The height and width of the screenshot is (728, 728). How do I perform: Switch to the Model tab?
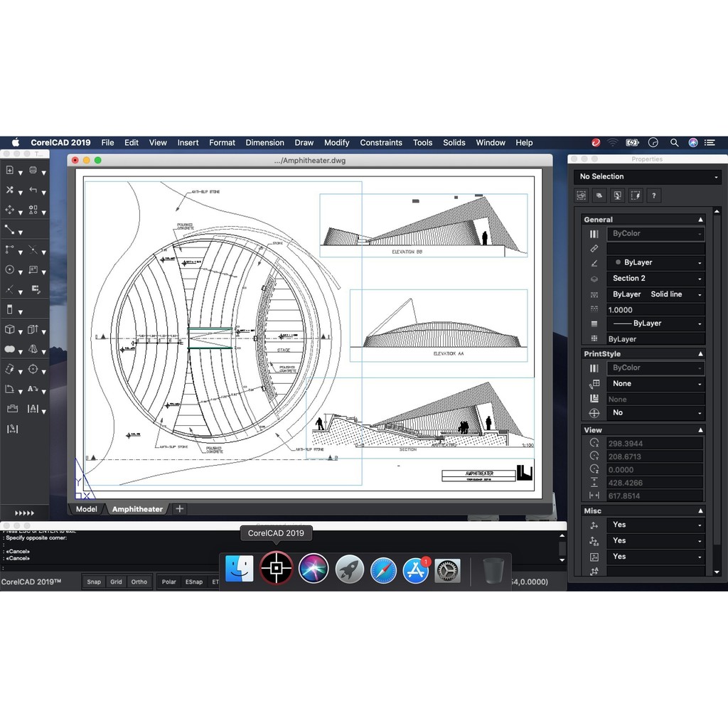[86, 509]
